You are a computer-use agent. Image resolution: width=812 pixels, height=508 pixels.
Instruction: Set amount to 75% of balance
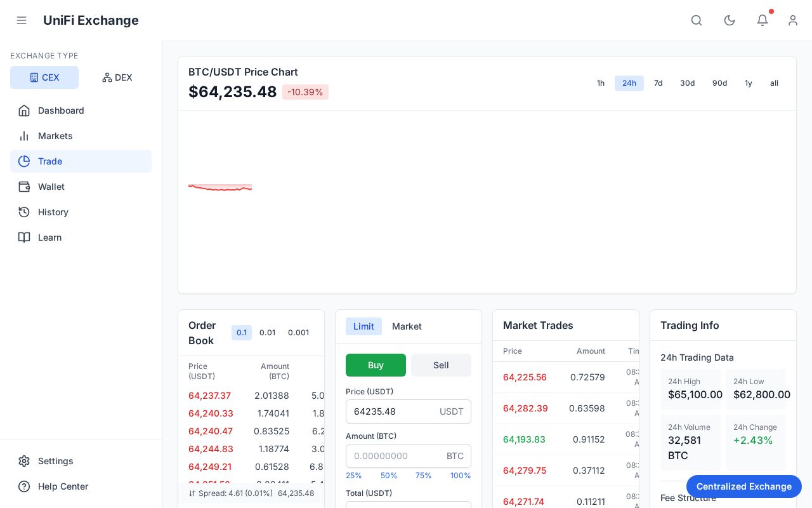424,476
